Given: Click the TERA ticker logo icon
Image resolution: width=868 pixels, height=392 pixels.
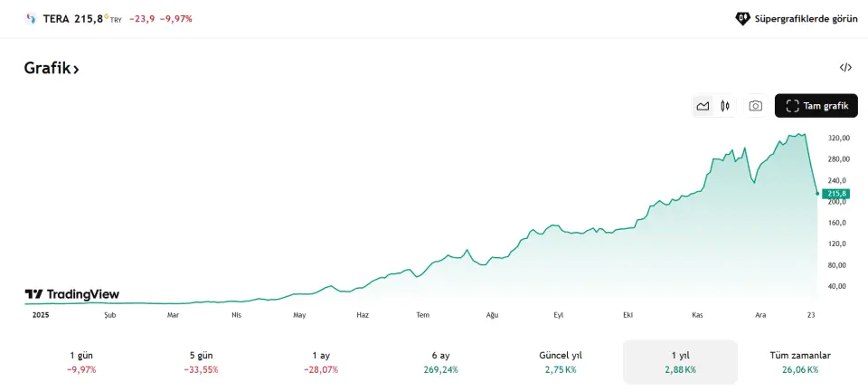Looking at the screenshot, I should coord(31,18).
